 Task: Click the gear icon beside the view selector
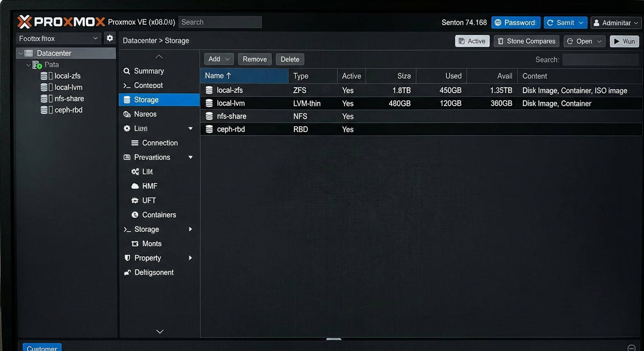pyautogui.click(x=110, y=38)
